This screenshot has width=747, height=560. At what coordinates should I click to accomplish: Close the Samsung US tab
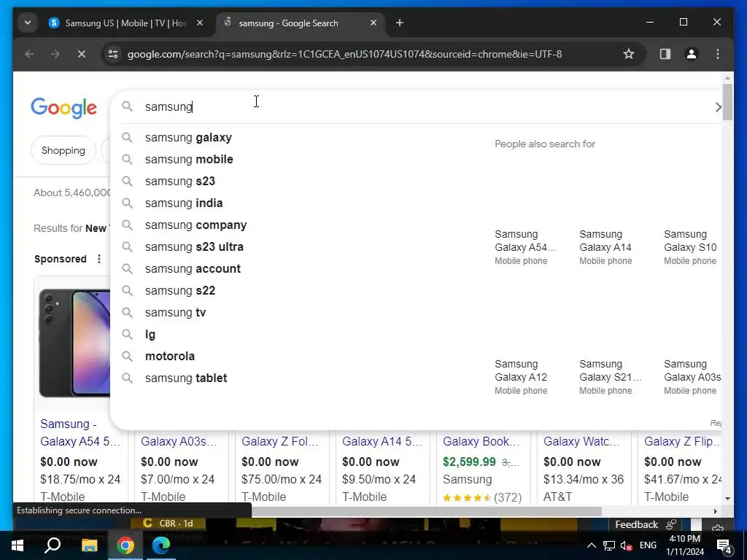(x=200, y=23)
